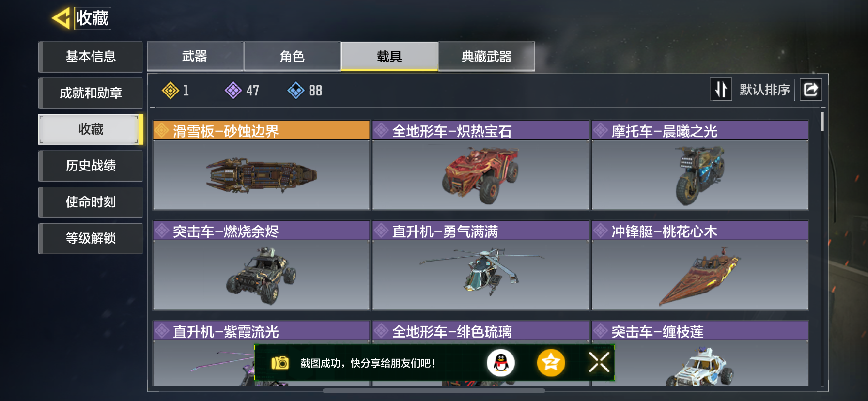Select the 直升机-勇气满满 helicopter card
The height and width of the screenshot is (401, 868).
[x=480, y=265]
